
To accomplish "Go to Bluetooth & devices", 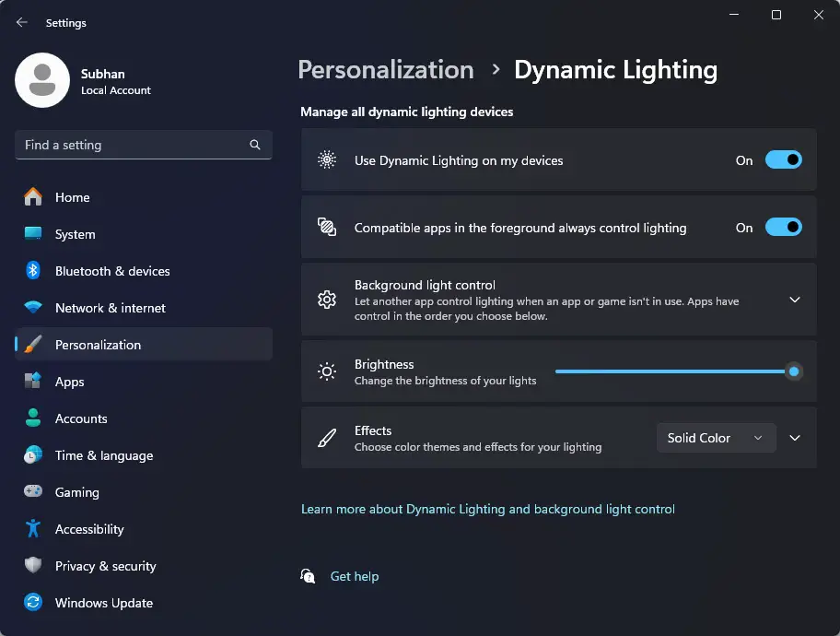I will (144, 271).
